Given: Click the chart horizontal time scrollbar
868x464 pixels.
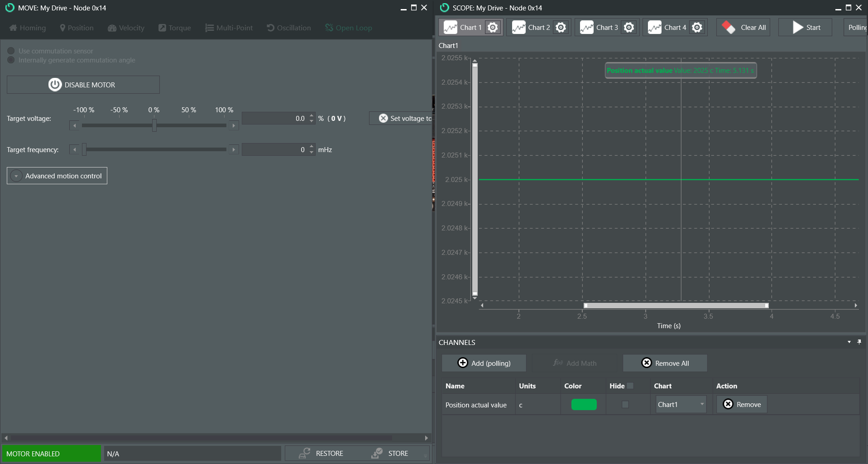Looking at the screenshot, I should [676, 306].
